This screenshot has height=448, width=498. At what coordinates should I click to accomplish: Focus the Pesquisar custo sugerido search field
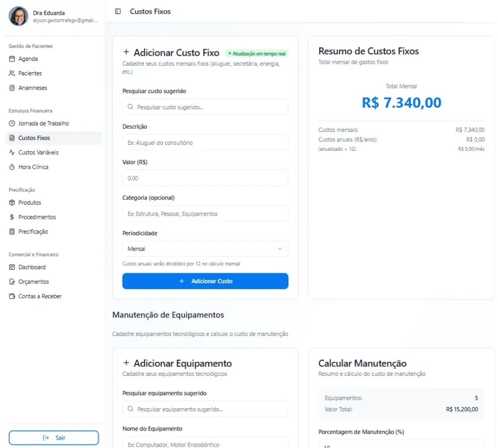coord(205,107)
